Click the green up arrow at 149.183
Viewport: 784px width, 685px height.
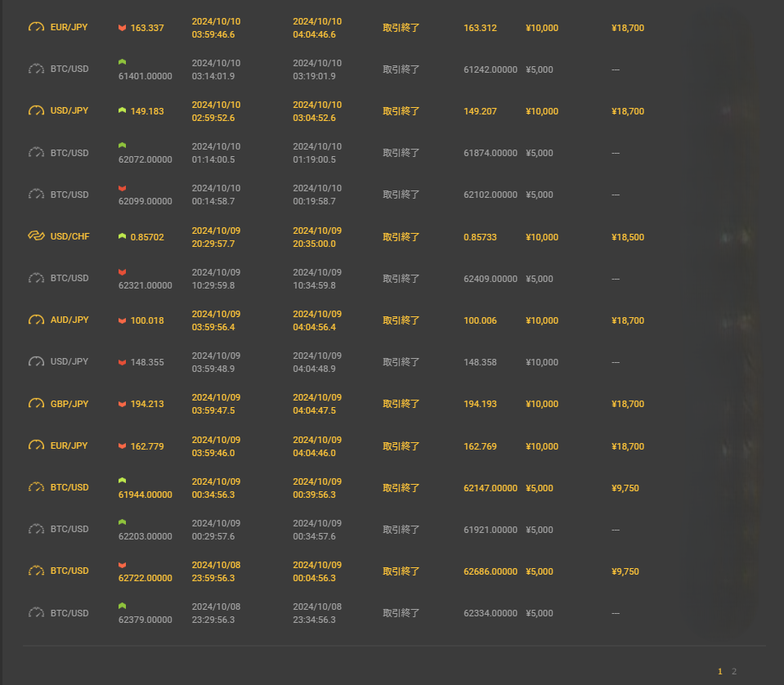122,110
